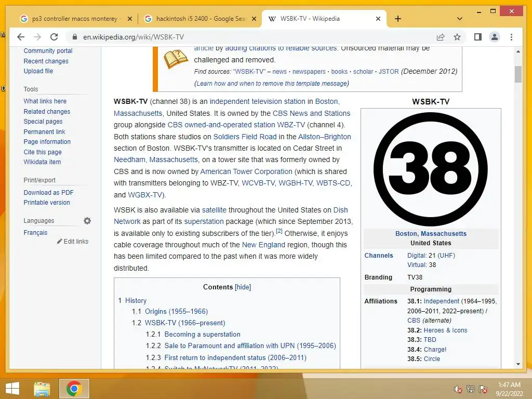Open Page information
The image size is (532, 399).
pyautogui.click(x=47, y=142)
